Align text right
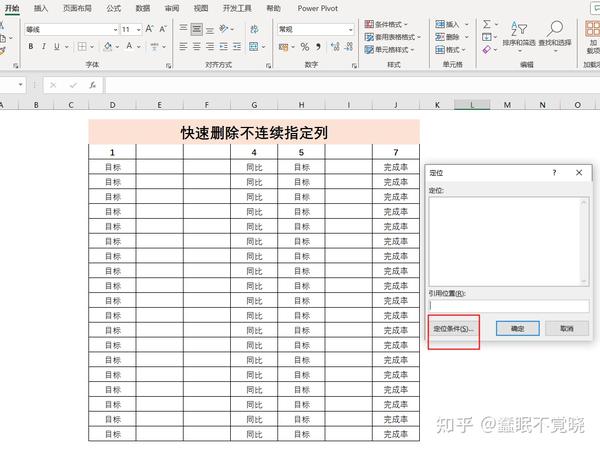This screenshot has height=450, width=600. pyautogui.click(x=210, y=47)
